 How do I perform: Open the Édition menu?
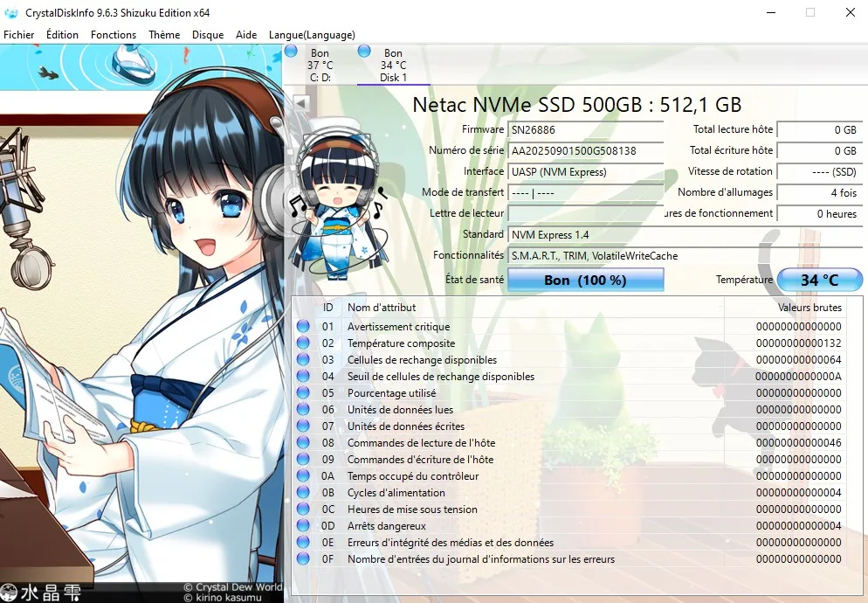pyautogui.click(x=62, y=34)
